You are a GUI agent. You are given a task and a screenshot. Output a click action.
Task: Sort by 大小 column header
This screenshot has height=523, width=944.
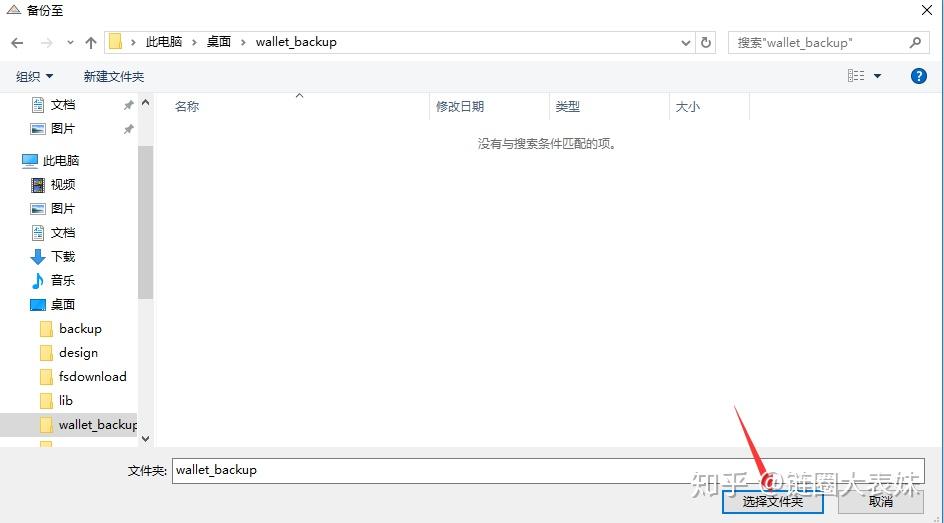click(687, 107)
